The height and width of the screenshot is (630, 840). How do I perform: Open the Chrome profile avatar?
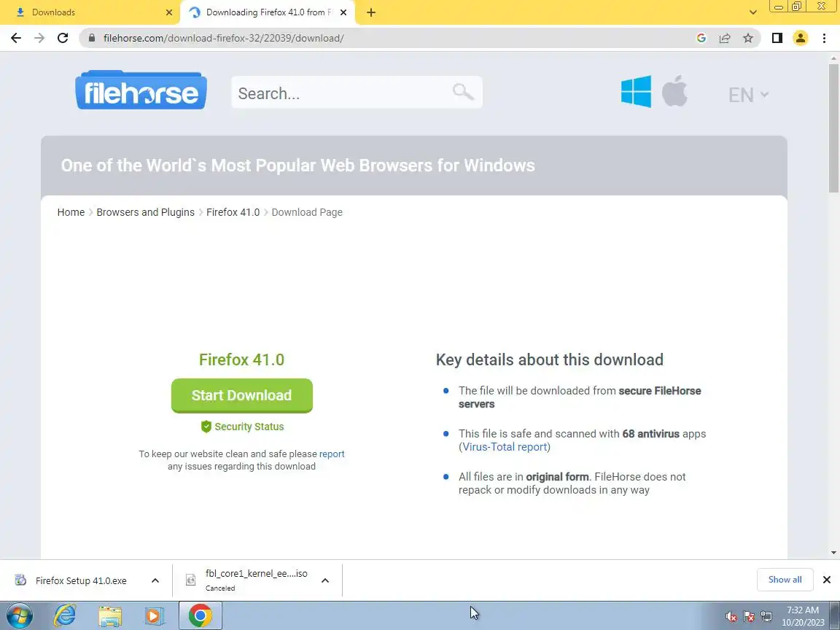tap(801, 38)
